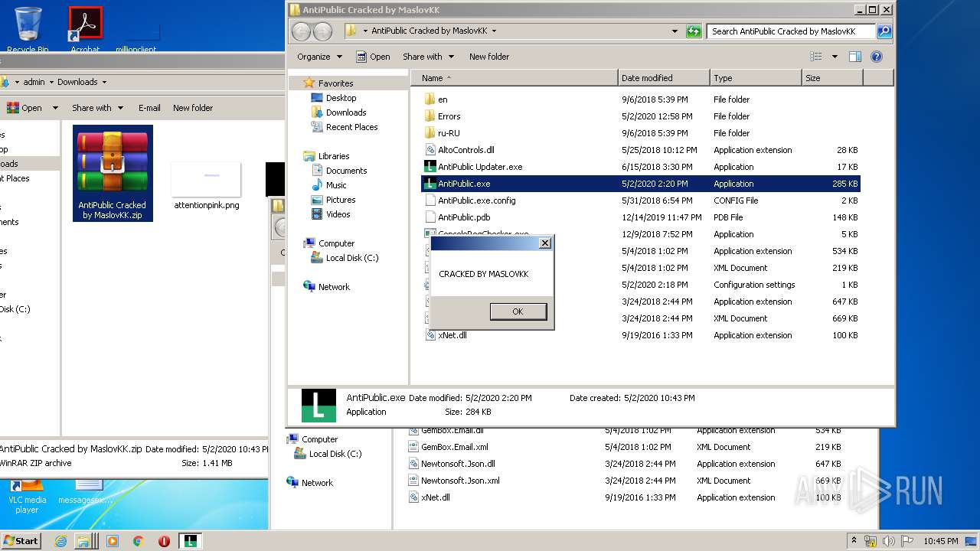Open the Organize dropdown menu
The image size is (980, 551).
(x=318, y=57)
